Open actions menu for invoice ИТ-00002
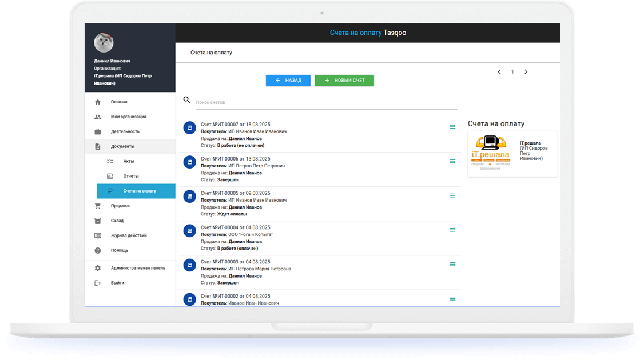The image size is (644, 360). point(452,299)
